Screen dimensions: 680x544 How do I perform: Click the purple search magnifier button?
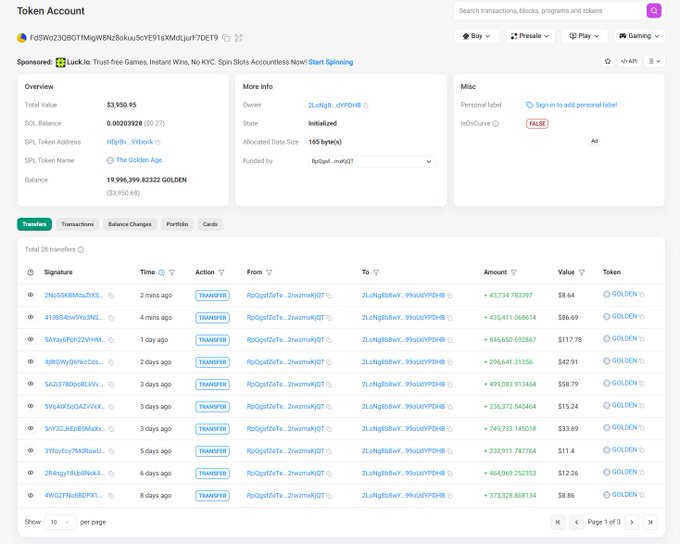653,11
